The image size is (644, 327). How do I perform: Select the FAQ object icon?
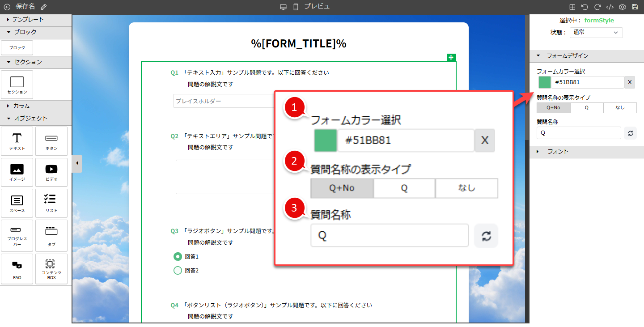tap(17, 269)
